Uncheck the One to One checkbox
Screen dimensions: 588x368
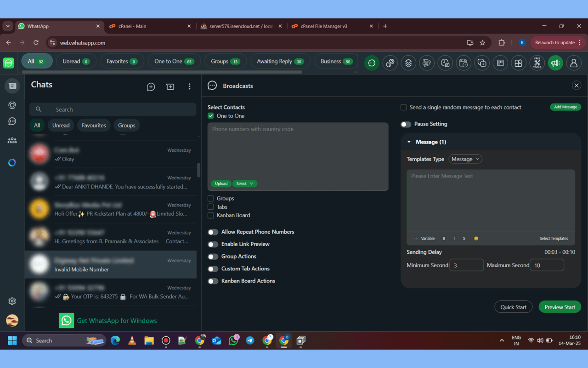211,116
